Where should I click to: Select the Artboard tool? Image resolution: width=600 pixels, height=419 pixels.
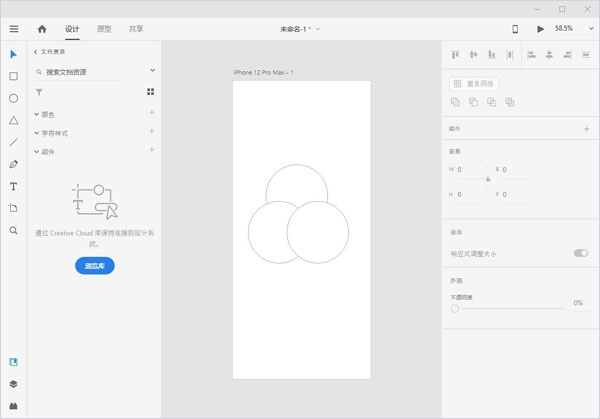13,208
